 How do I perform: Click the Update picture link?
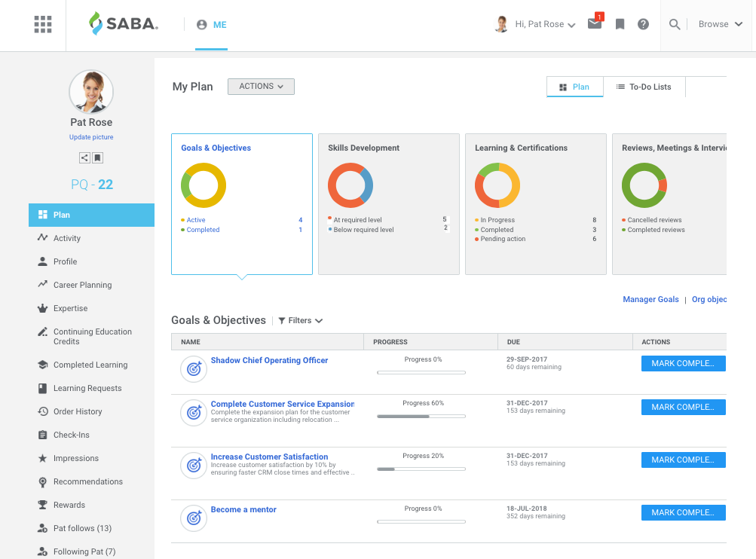click(x=91, y=137)
